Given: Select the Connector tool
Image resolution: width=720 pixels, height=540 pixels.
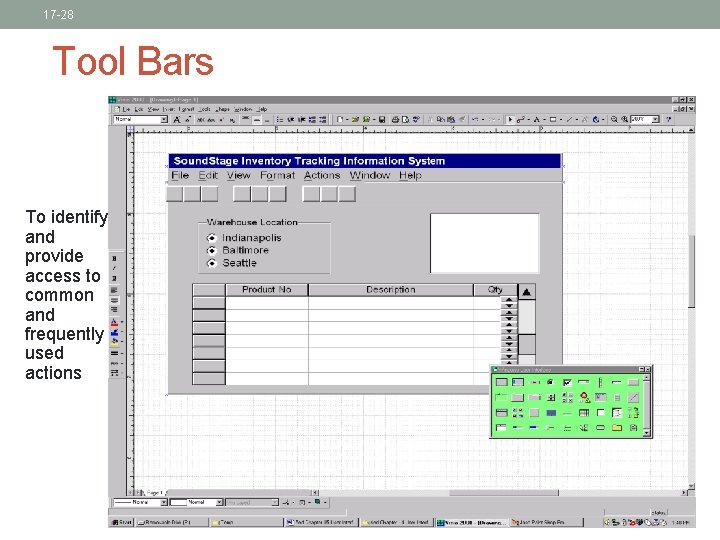Looking at the screenshot, I should click(x=521, y=119).
